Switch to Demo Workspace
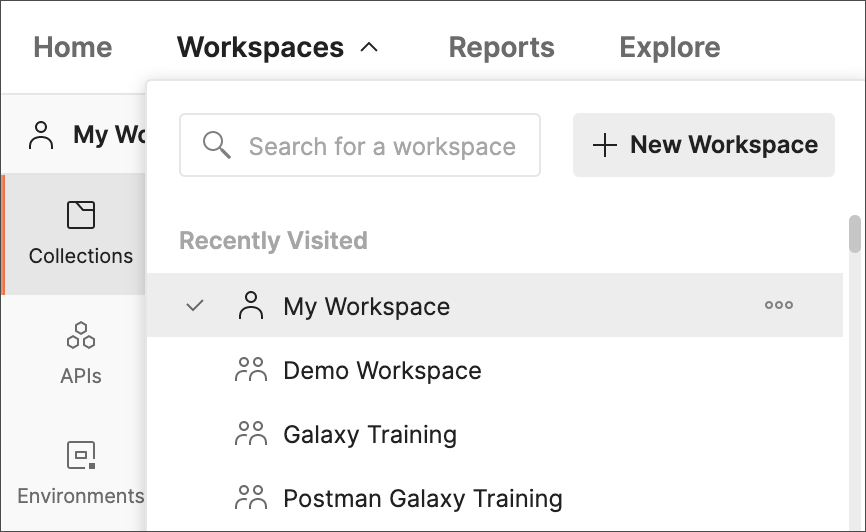This screenshot has height=532, width=866. tap(494, 370)
